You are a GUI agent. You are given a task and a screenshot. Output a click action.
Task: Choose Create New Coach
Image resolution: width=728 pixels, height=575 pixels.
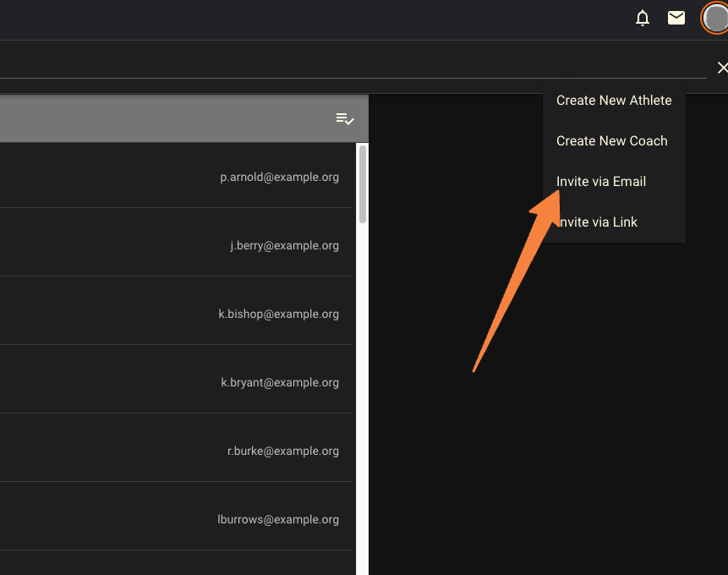[614, 140]
